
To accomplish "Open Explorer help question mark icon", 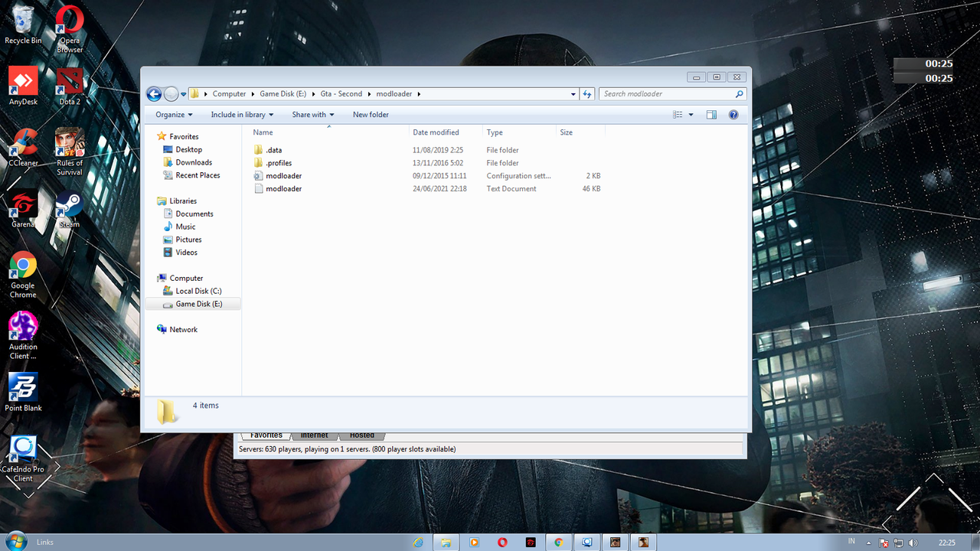I will tap(733, 115).
